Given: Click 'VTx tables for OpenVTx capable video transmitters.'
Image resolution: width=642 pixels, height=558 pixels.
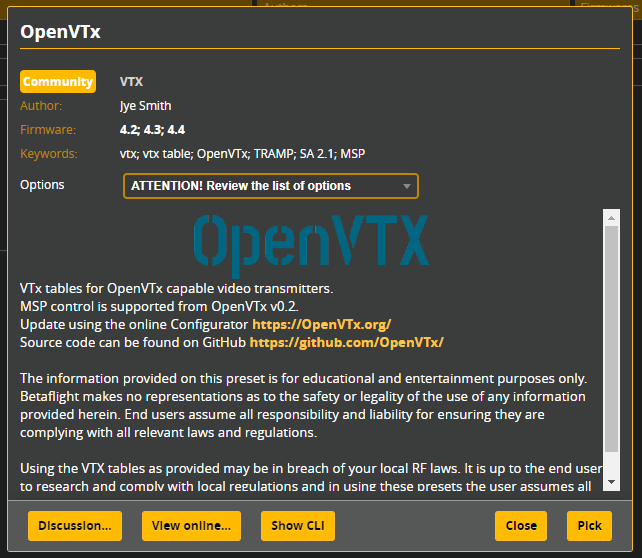Looking at the screenshot, I should coord(176,289).
